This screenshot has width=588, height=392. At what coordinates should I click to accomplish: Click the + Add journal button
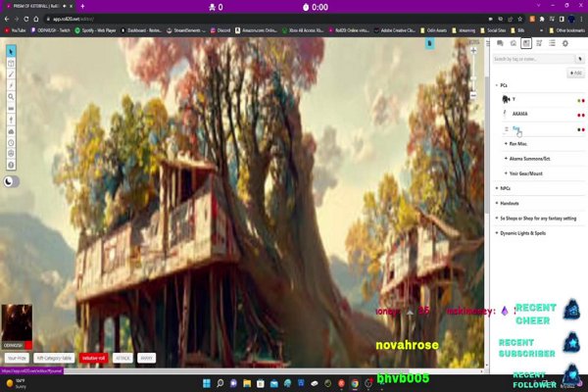pyautogui.click(x=576, y=73)
